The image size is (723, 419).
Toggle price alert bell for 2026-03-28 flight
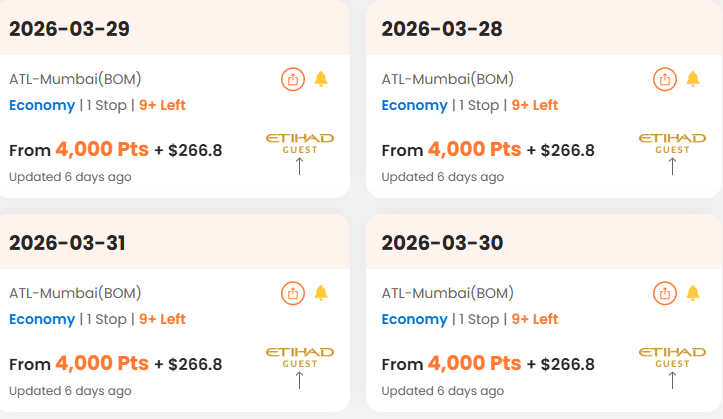pos(693,79)
